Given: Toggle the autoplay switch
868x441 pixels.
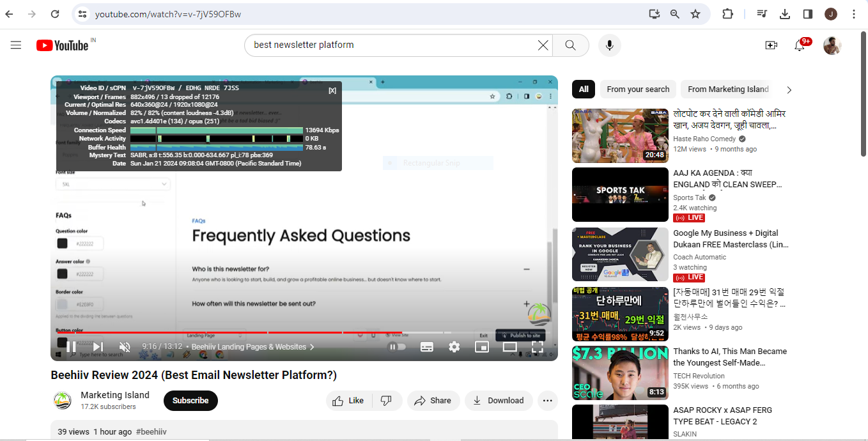Looking at the screenshot, I should tap(398, 346).
